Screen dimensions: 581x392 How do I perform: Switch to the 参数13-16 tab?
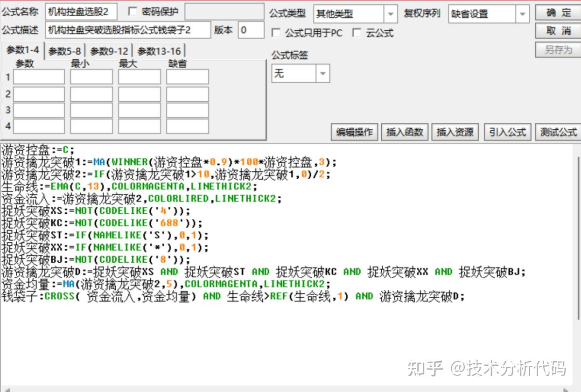pyautogui.click(x=159, y=51)
